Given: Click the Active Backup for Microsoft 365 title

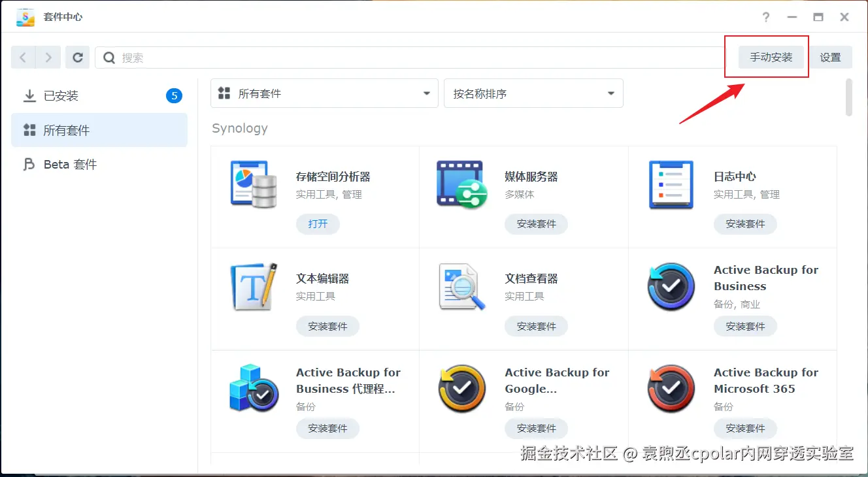Looking at the screenshot, I should click(x=766, y=380).
